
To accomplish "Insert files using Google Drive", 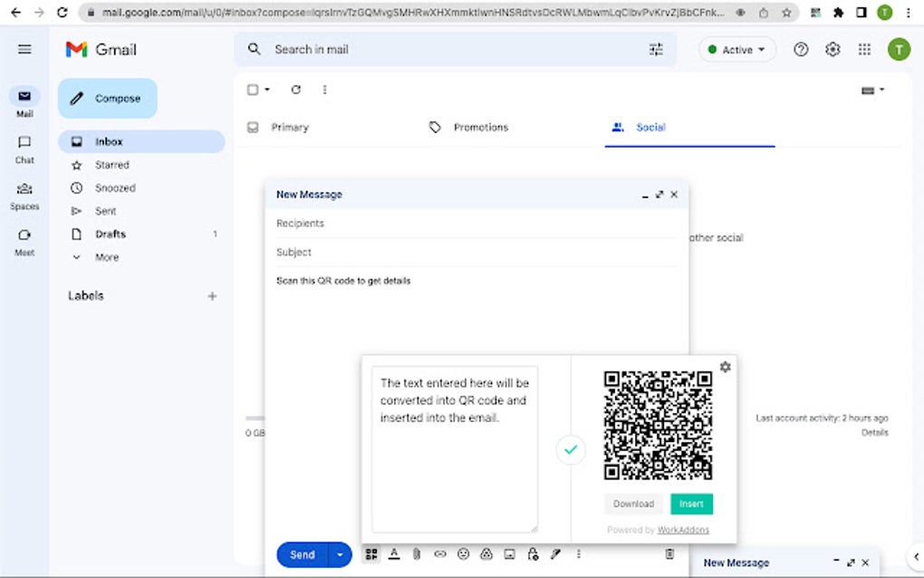I will [x=486, y=554].
